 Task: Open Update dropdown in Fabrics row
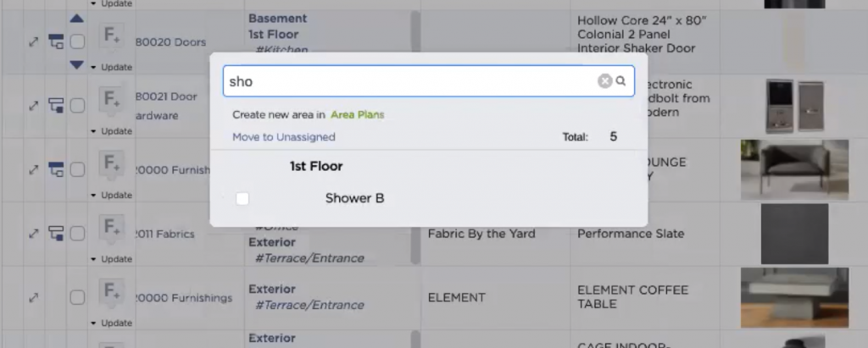pos(112,259)
